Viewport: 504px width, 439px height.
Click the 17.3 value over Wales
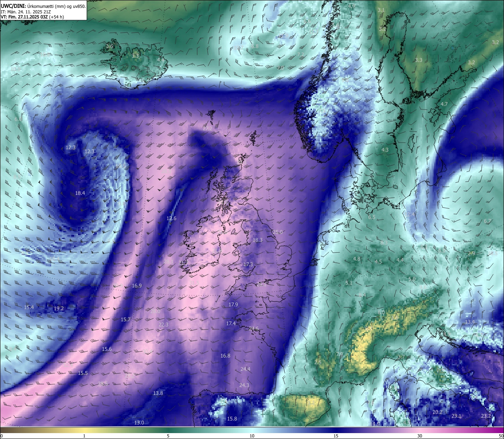[248, 264]
